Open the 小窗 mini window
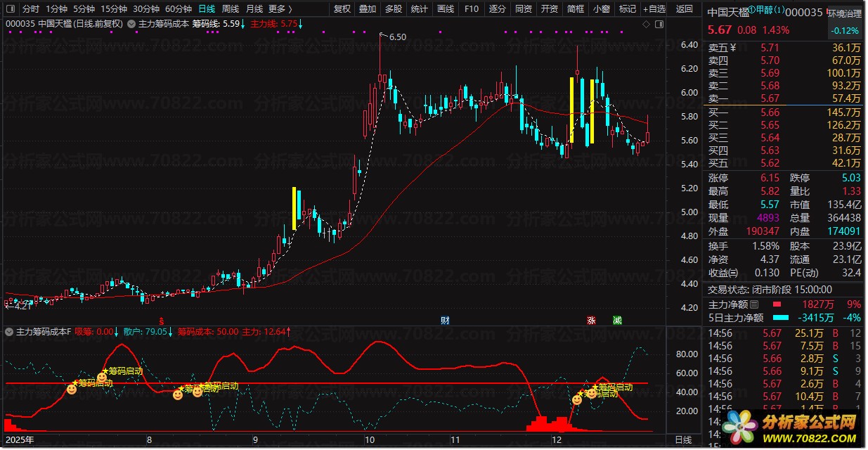This screenshot has height=450, width=868. click(x=601, y=9)
